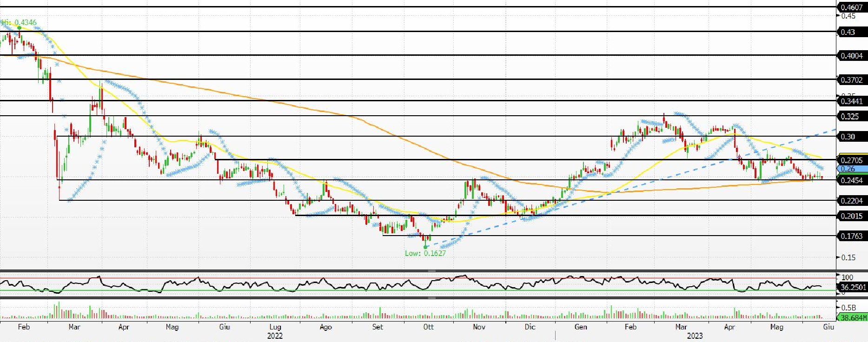Click the 0.4607 price level label
Screen dimensions: 868x342
tap(852, 7)
